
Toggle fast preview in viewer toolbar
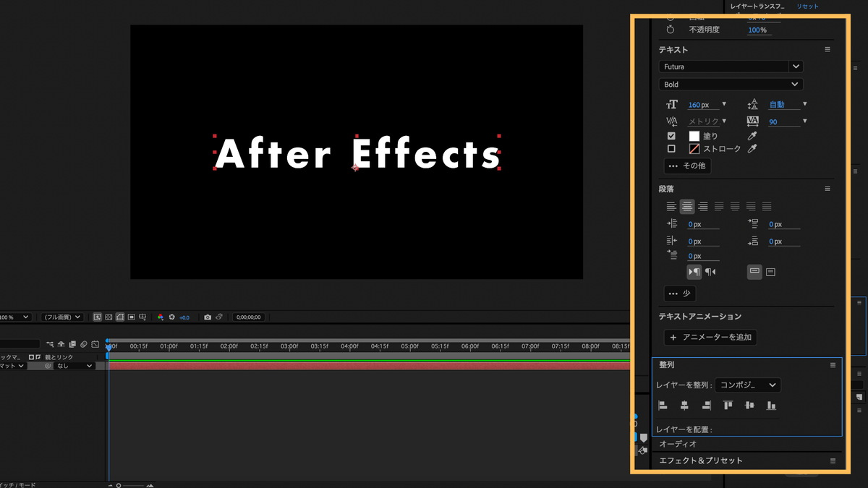click(97, 317)
